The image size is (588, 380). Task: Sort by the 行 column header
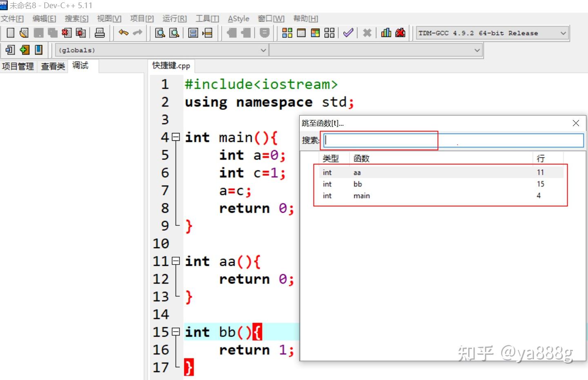[548, 158]
